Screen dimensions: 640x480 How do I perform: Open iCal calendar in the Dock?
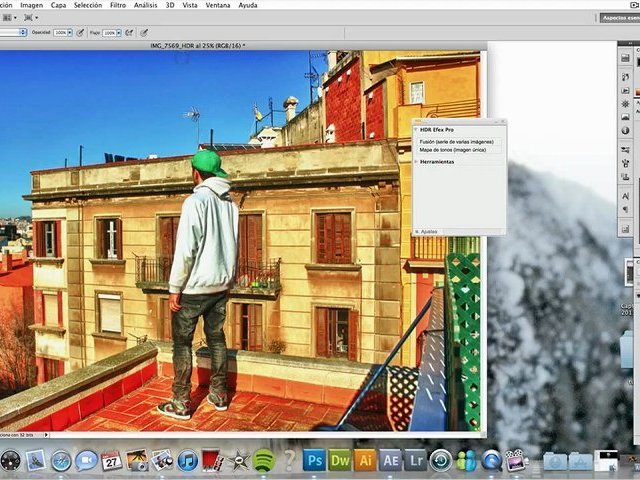(111, 461)
